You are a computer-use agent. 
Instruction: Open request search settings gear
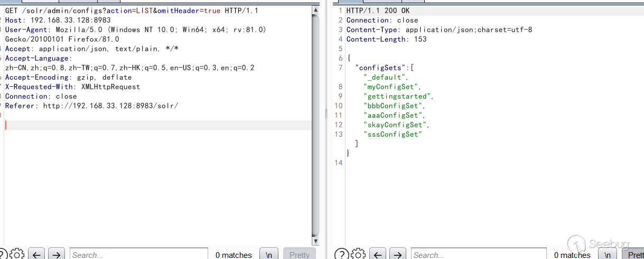coord(17,254)
